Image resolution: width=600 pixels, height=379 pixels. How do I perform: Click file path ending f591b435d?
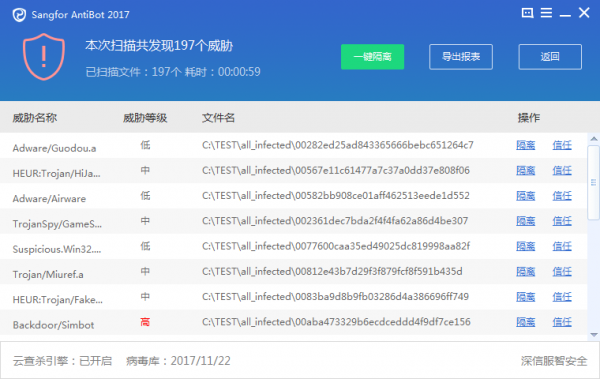[x=332, y=271]
